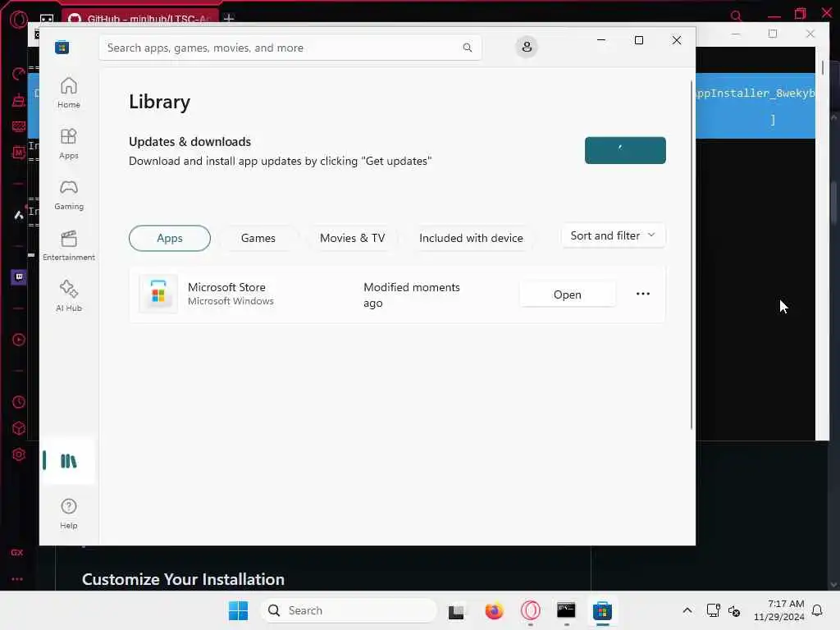This screenshot has width=840, height=630.
Task: Open Opera GX settings gear icon
Action: click(x=19, y=454)
